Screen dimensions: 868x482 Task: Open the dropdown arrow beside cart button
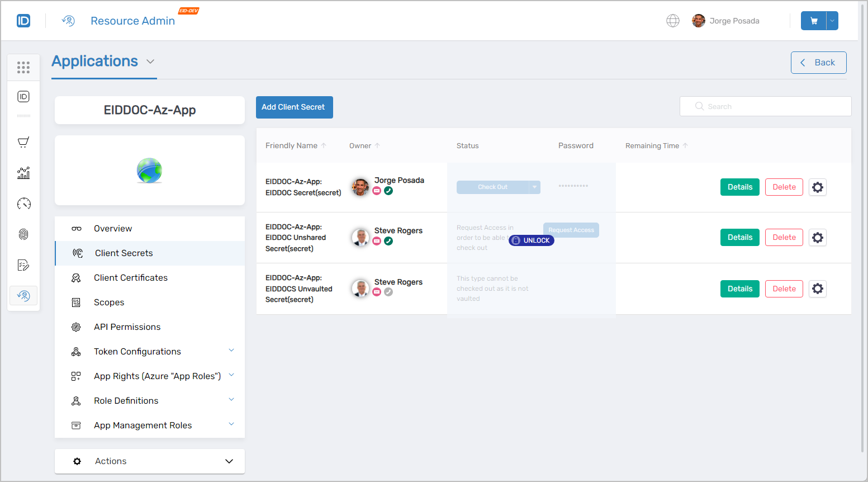(832, 21)
